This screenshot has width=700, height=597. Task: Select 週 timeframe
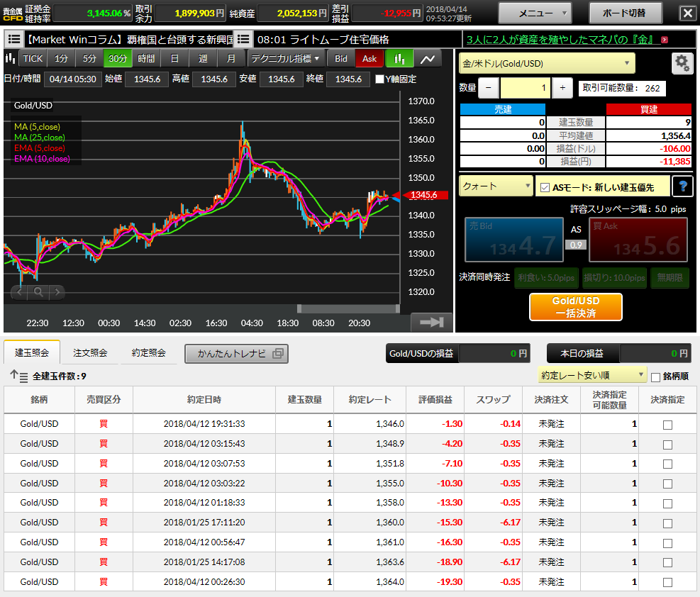click(203, 58)
